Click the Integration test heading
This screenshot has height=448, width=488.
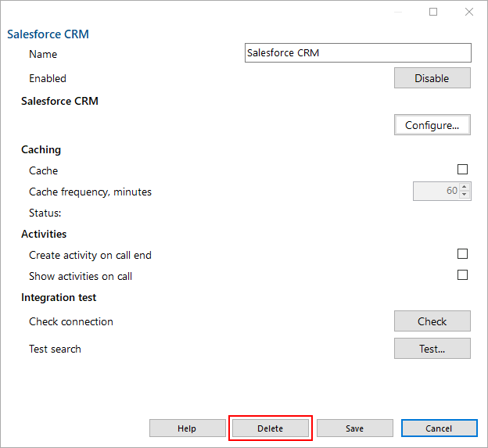pyautogui.click(x=59, y=297)
